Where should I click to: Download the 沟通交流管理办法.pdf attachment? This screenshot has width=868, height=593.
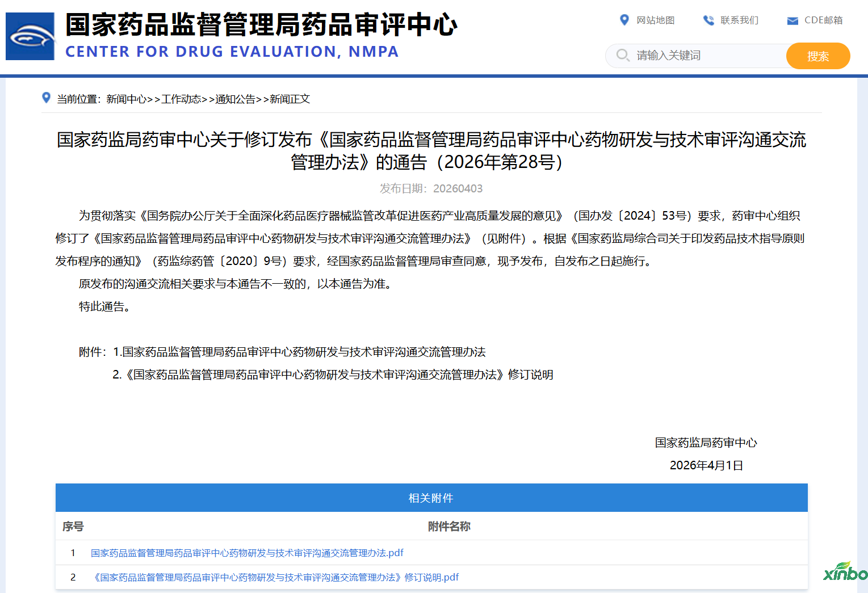click(x=247, y=553)
